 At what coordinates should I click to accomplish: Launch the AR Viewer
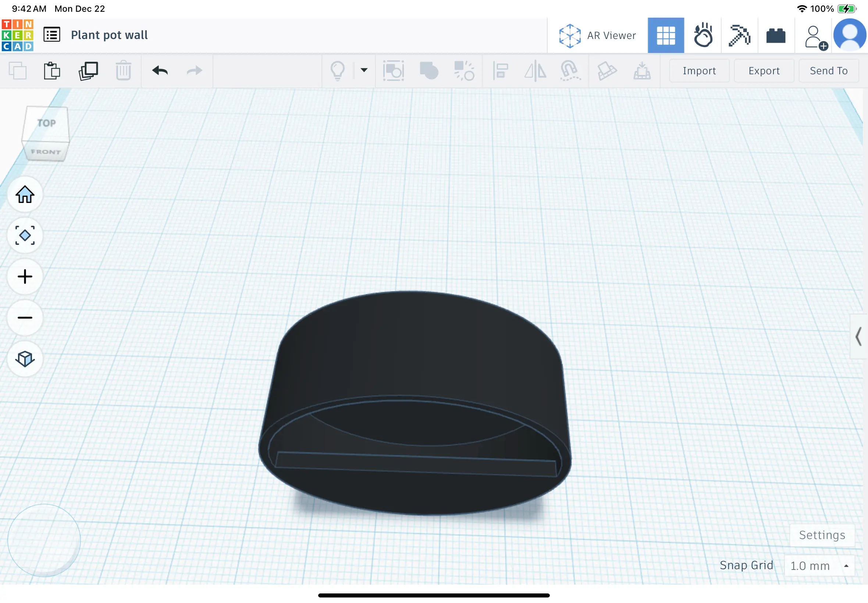[598, 36]
